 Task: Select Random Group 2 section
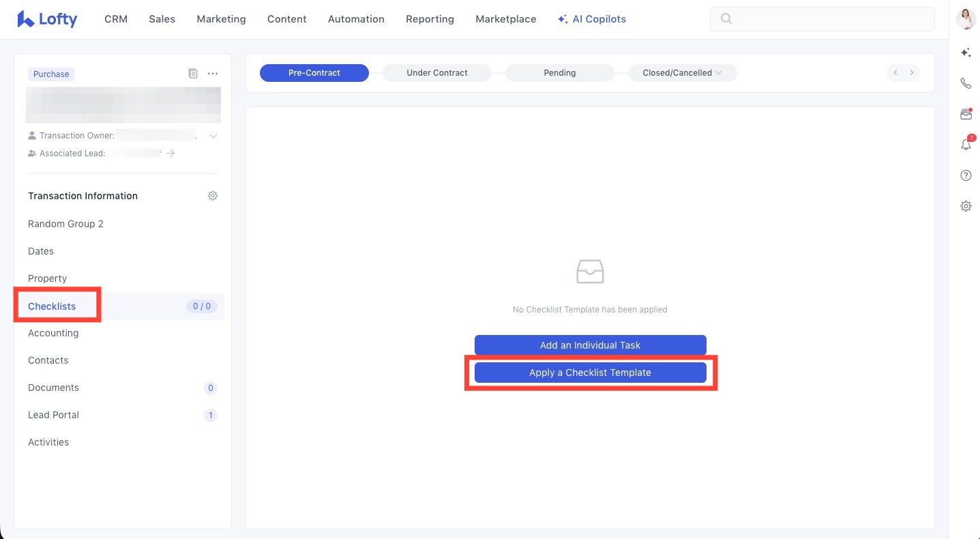click(x=65, y=224)
